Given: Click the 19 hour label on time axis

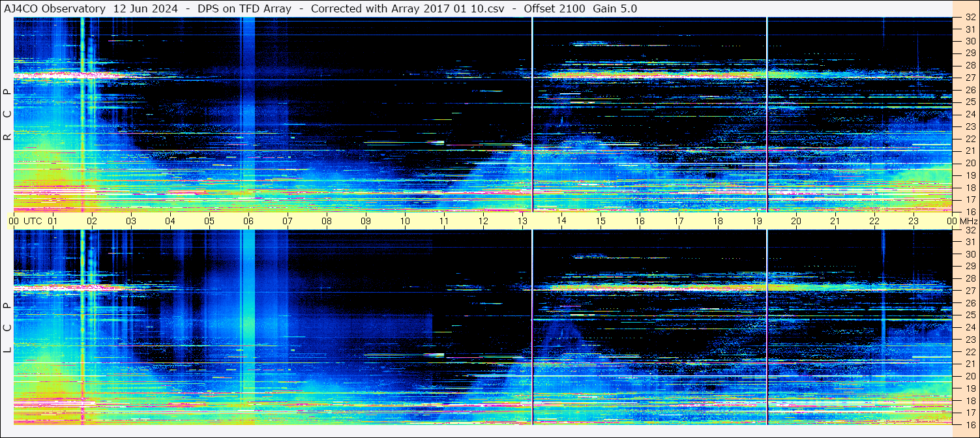Looking at the screenshot, I should click(x=757, y=221).
